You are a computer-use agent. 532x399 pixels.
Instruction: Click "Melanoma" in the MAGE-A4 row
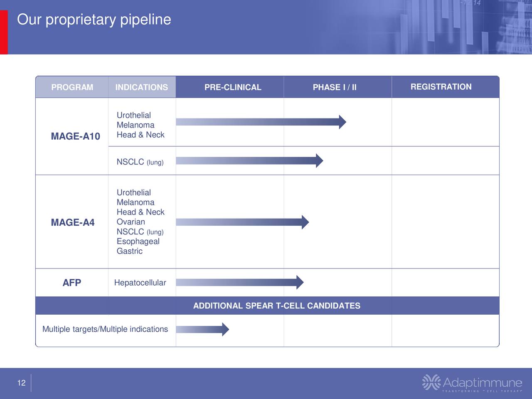(135, 202)
